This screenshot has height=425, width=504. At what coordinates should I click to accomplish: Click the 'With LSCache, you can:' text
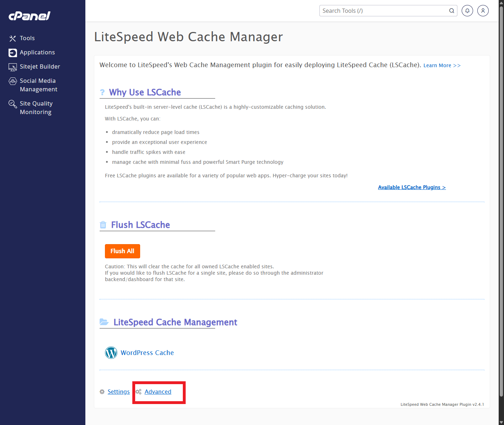click(x=133, y=119)
